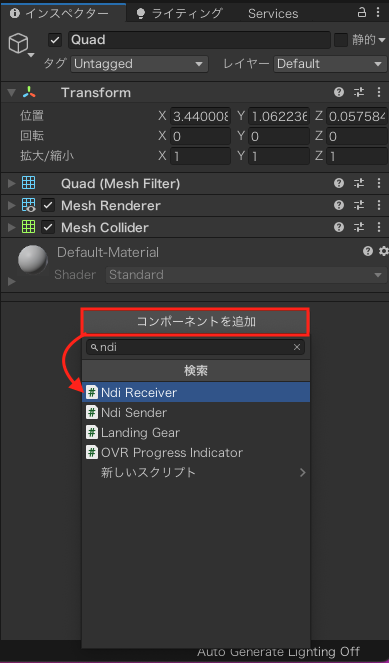
Task: Toggle the inspector lock icon
Action: [x=362, y=12]
